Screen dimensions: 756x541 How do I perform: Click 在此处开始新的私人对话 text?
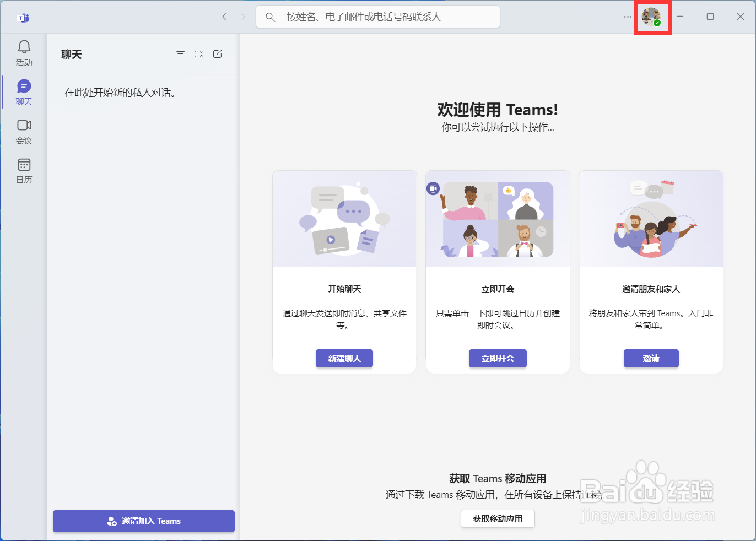pyautogui.click(x=120, y=93)
